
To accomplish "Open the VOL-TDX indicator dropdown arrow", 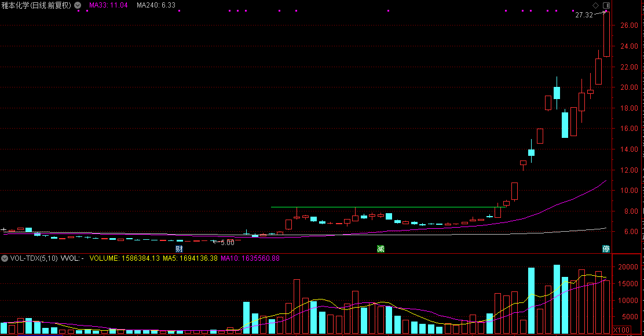I will pos(5,258).
